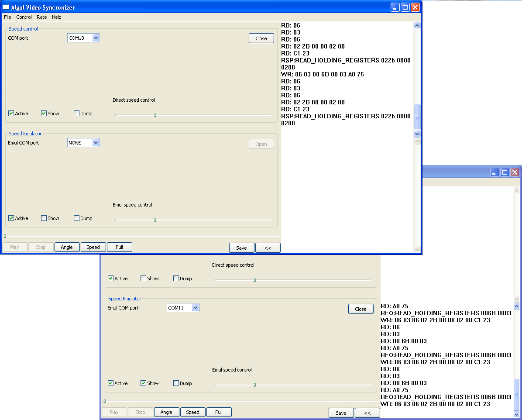Image resolution: width=522 pixels, height=420 pixels.
Task: Click lower log scrollbar up arrow in back window
Action: [516, 306]
